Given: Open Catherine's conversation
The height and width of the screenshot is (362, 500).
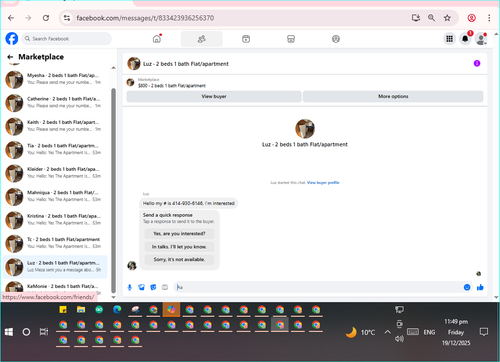Looking at the screenshot, I should (x=55, y=103).
